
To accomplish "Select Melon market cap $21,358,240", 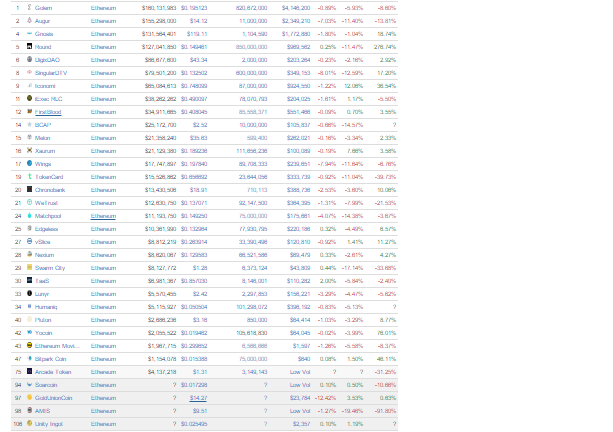I will [160, 138].
